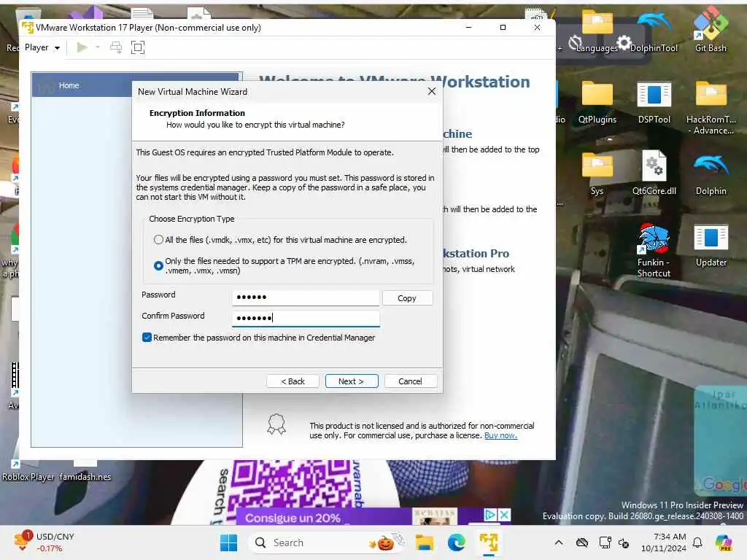The width and height of the screenshot is (747, 560).
Task: Launch Dolphin from desktop icon
Action: point(711,174)
